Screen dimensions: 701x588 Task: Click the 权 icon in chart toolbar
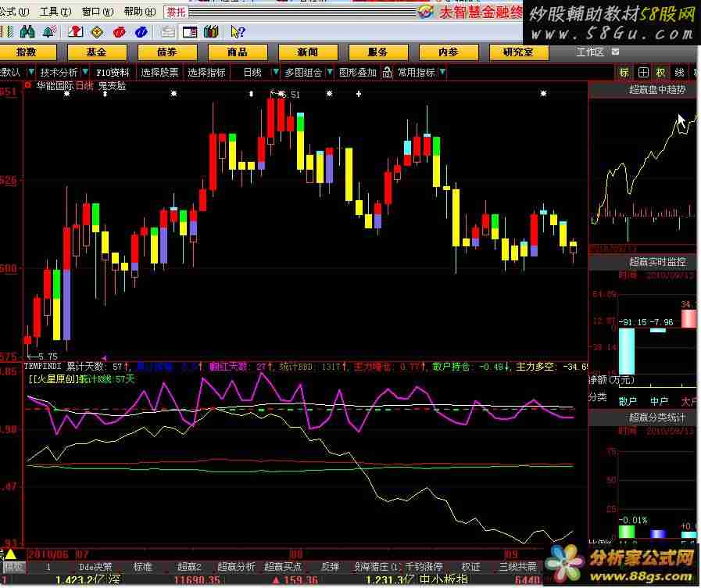click(x=660, y=73)
